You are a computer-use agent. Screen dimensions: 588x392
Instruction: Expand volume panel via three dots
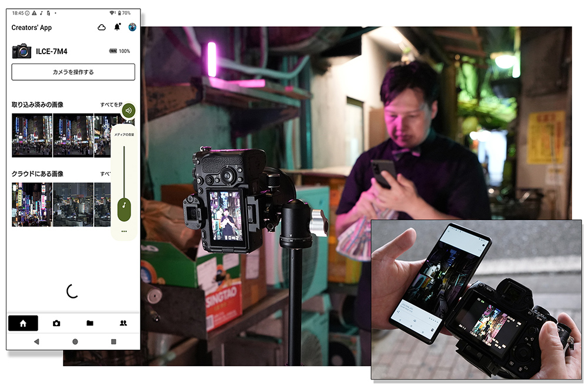click(x=124, y=231)
